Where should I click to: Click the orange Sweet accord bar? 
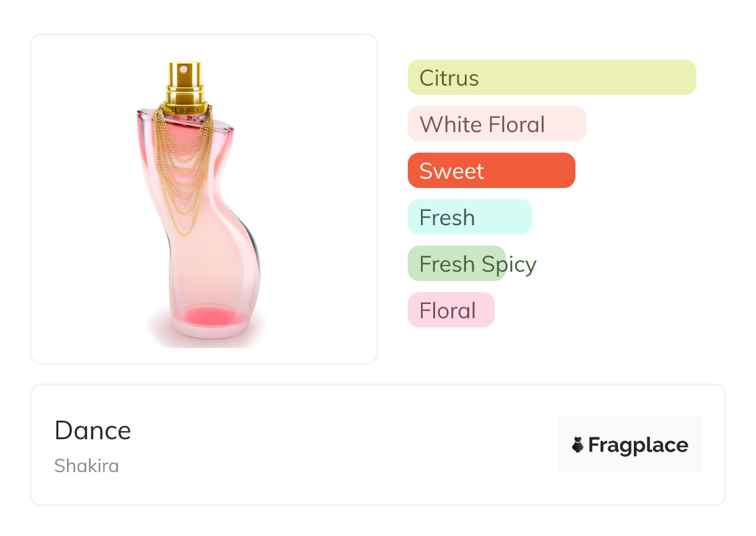pyautogui.click(x=491, y=171)
